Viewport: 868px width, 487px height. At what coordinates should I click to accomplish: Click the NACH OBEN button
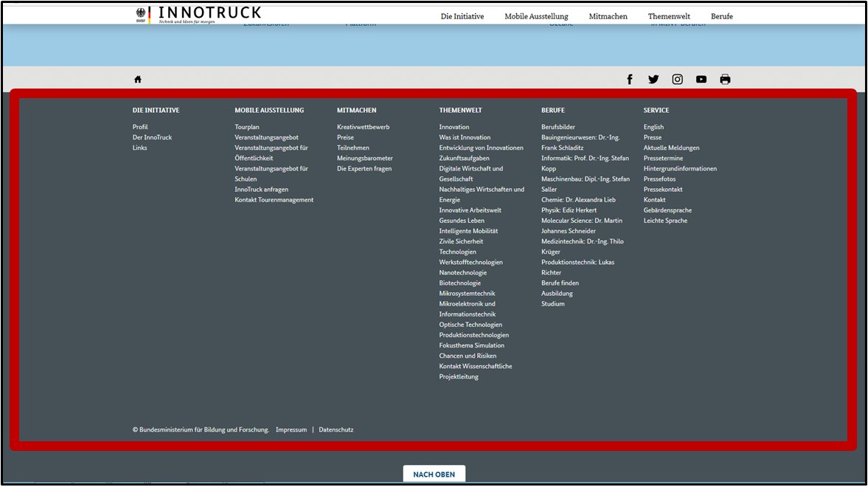[434, 473]
